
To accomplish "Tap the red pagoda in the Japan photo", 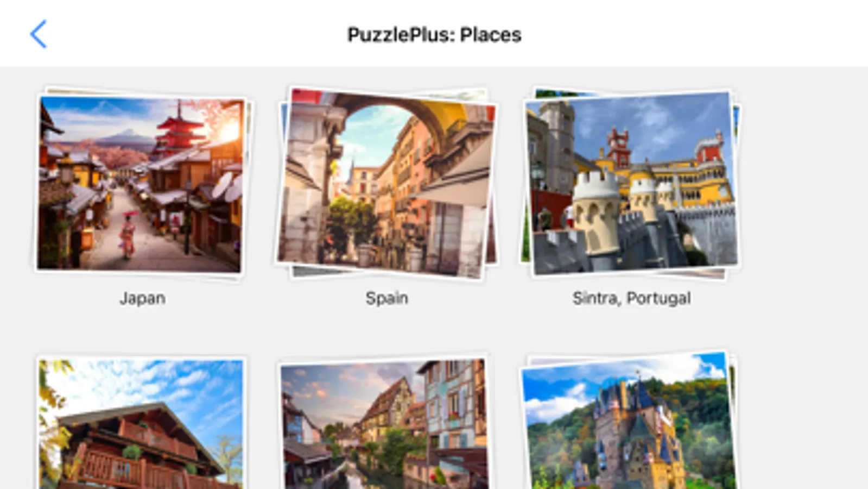I will [x=179, y=130].
